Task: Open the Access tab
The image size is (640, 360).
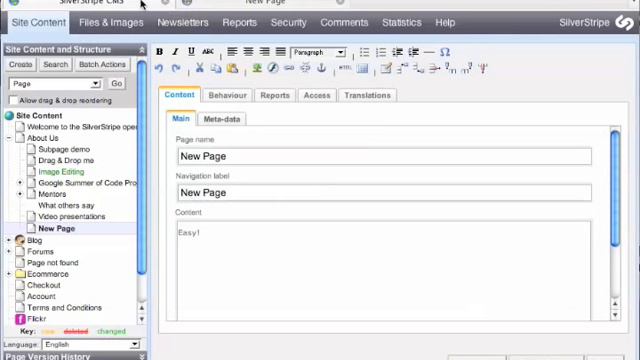Action: (x=317, y=95)
